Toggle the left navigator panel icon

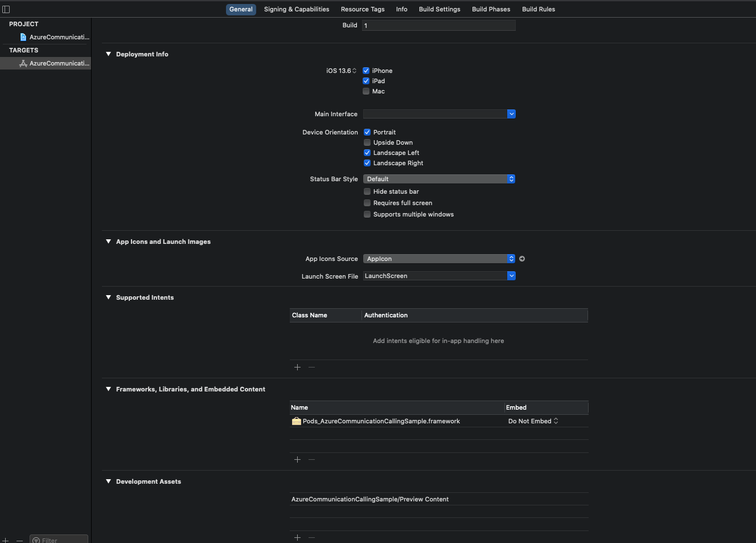tap(7, 9)
